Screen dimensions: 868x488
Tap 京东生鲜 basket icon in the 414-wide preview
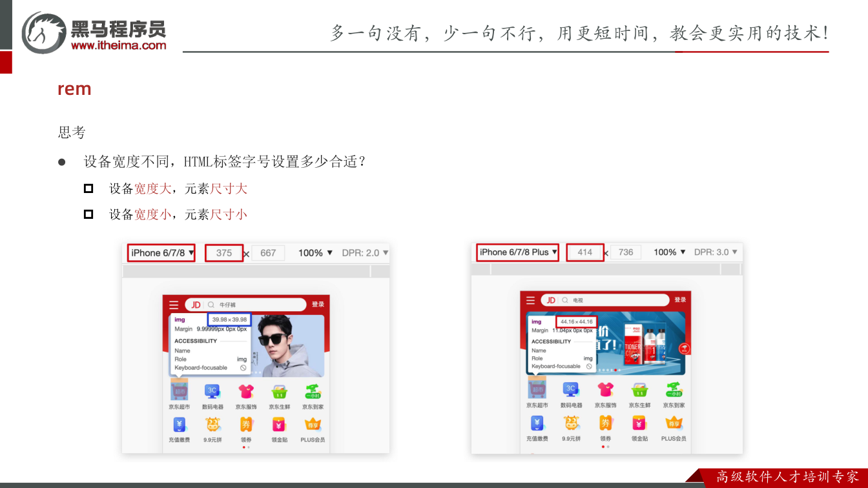[x=639, y=390]
